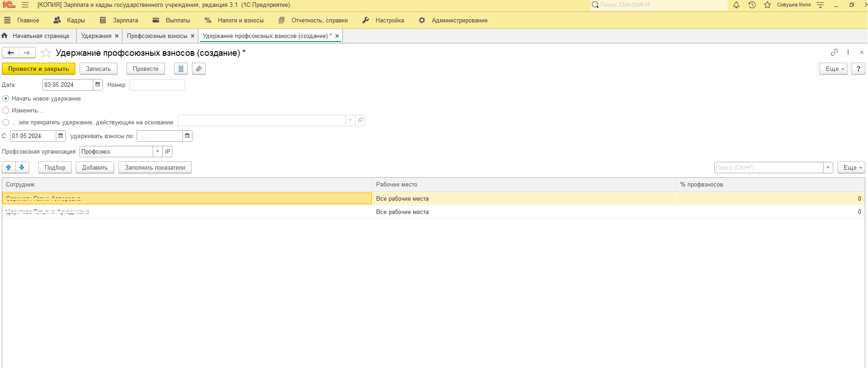Go forward with the right arrow
The image size is (868, 368).
pos(27,53)
